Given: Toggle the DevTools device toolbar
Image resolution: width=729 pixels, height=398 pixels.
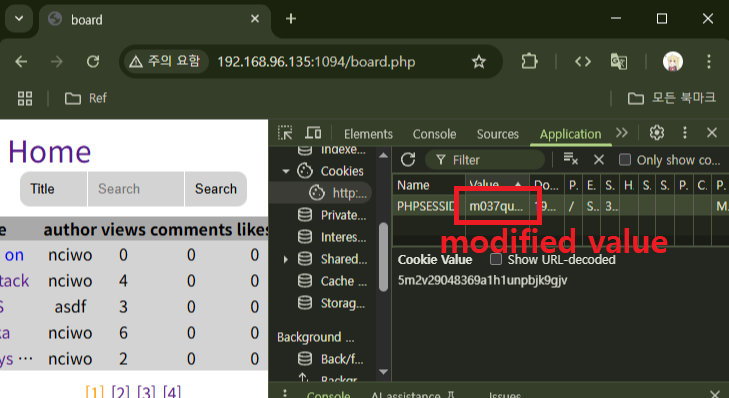Looking at the screenshot, I should point(313,133).
